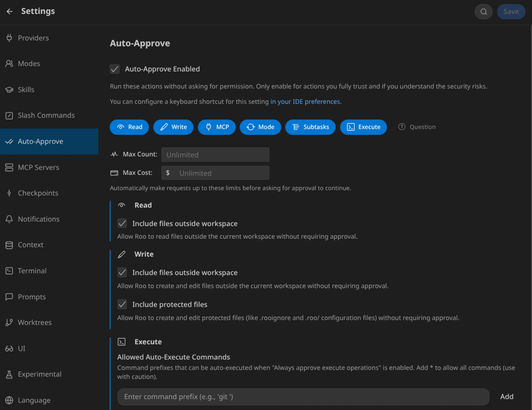
Task: Click the Modes people icon
Action: pyautogui.click(x=9, y=64)
